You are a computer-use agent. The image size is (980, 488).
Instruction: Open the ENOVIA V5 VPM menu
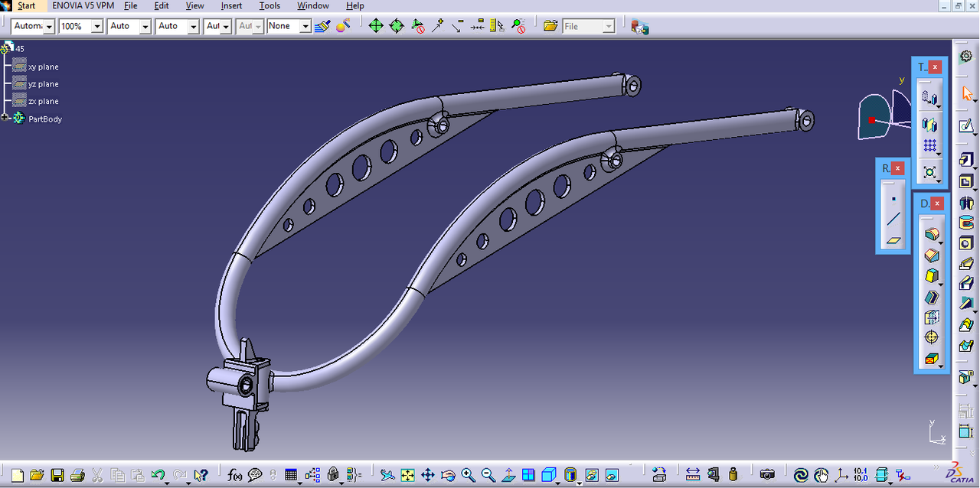(x=83, y=5)
